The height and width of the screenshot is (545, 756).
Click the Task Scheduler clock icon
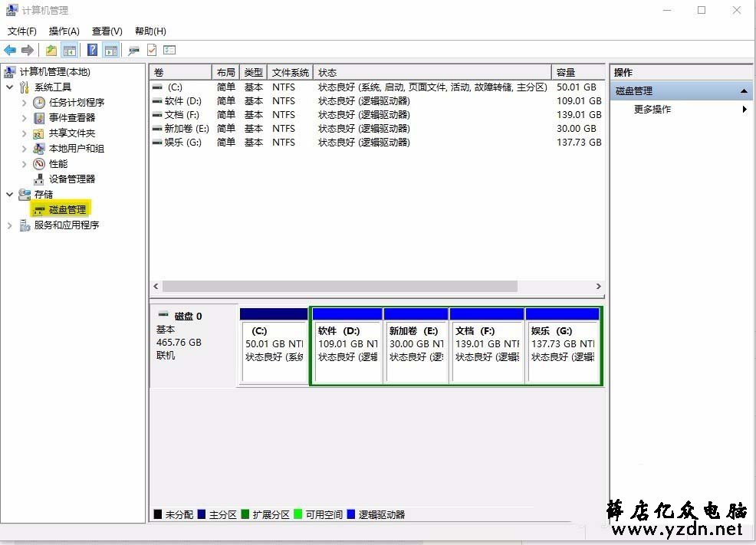click(39, 102)
